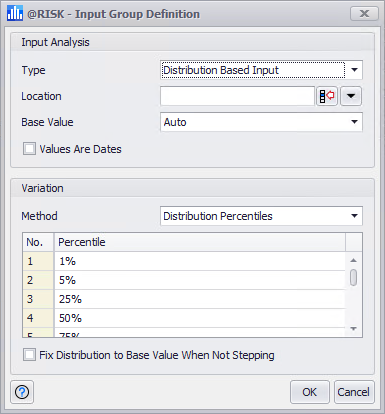Select the 25% percentile cell

(200, 299)
